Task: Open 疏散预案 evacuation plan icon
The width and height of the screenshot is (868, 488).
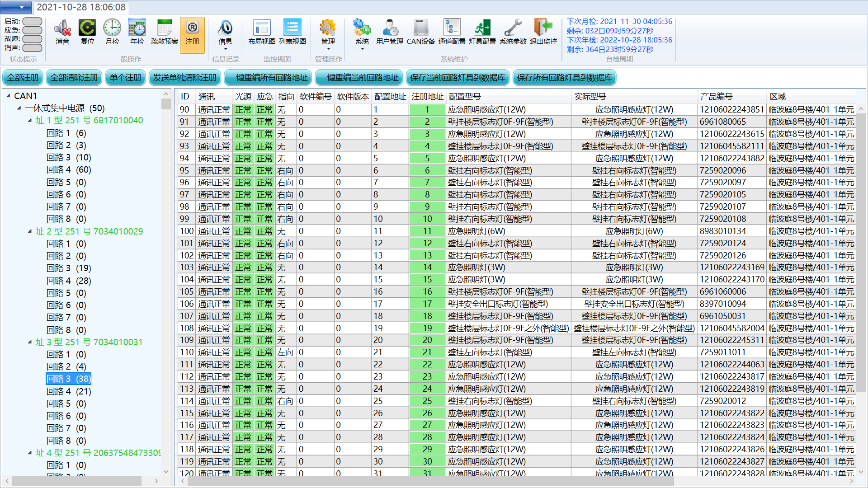Action: pyautogui.click(x=165, y=28)
